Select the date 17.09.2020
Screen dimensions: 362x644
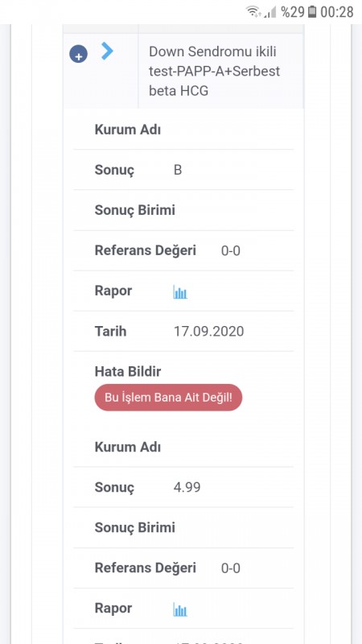[x=209, y=332]
